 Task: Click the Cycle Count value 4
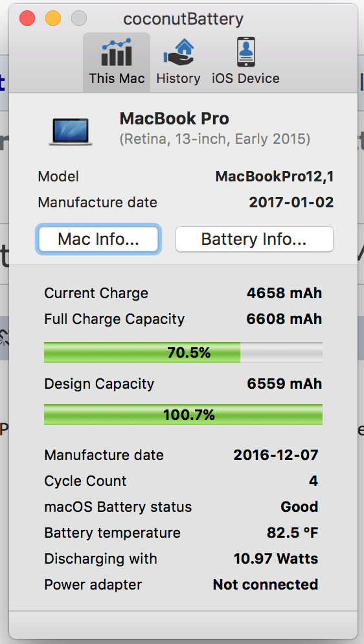pos(313,481)
